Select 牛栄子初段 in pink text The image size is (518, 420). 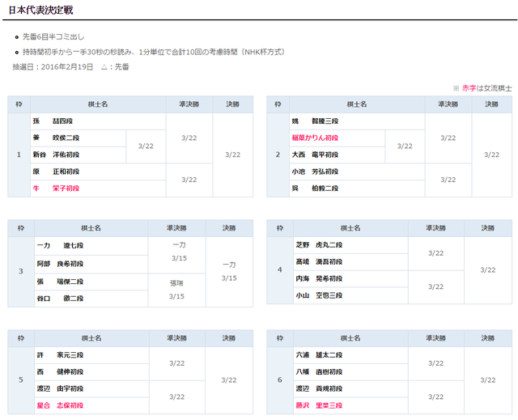click(x=56, y=188)
